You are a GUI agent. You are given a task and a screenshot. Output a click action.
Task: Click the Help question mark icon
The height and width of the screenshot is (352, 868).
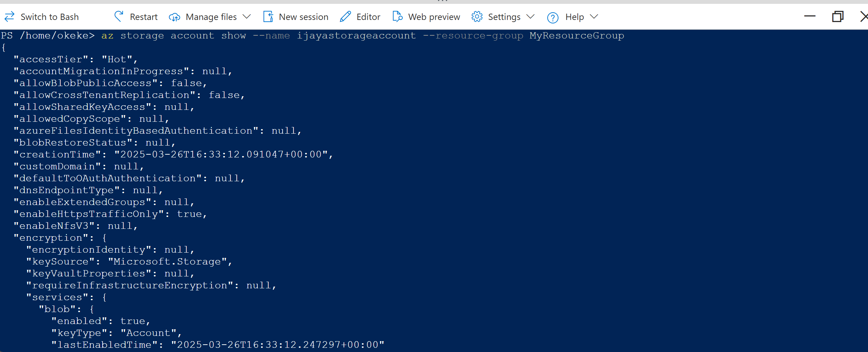pyautogui.click(x=553, y=17)
